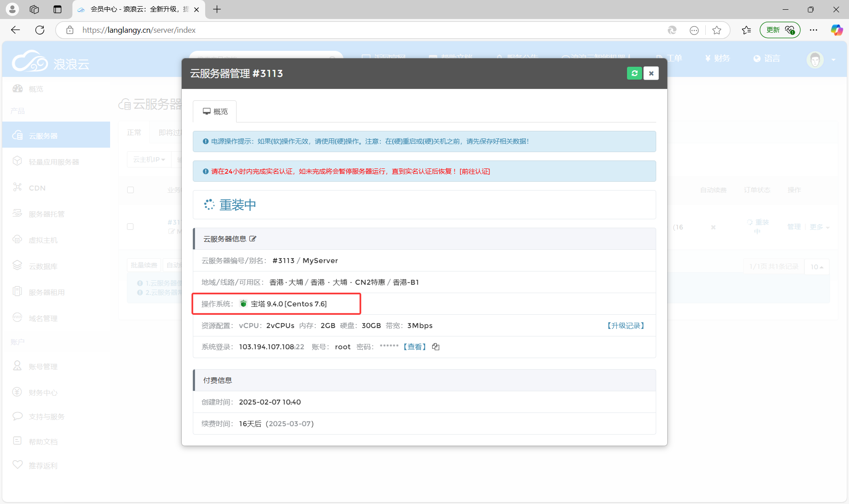Open the records-per-page 10 dropdown
The width and height of the screenshot is (849, 504).
tap(817, 267)
